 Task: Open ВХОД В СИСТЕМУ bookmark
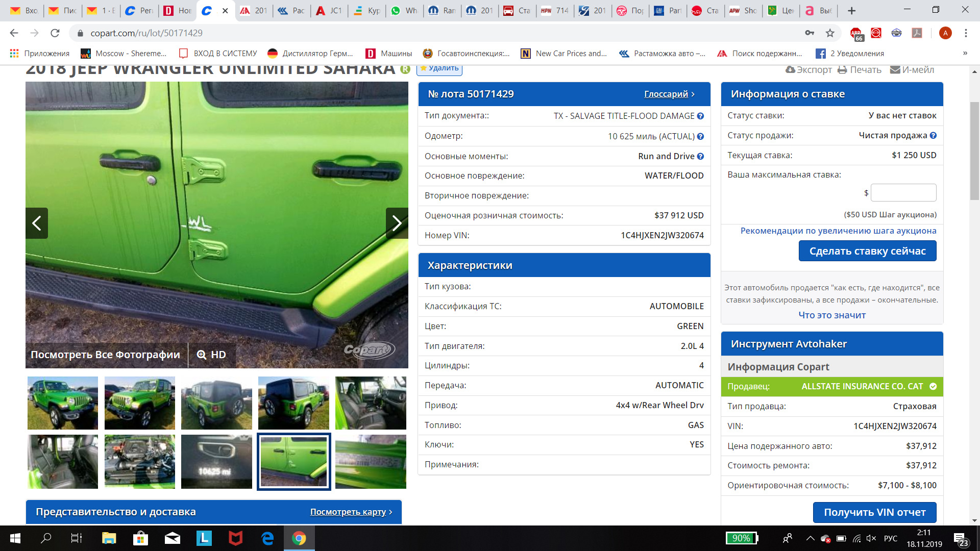[218, 54]
